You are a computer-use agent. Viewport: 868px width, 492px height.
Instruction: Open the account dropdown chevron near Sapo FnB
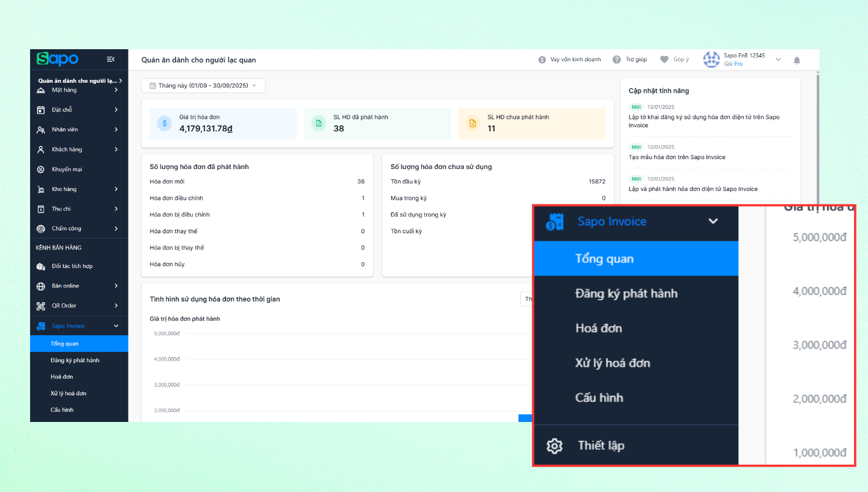(778, 60)
